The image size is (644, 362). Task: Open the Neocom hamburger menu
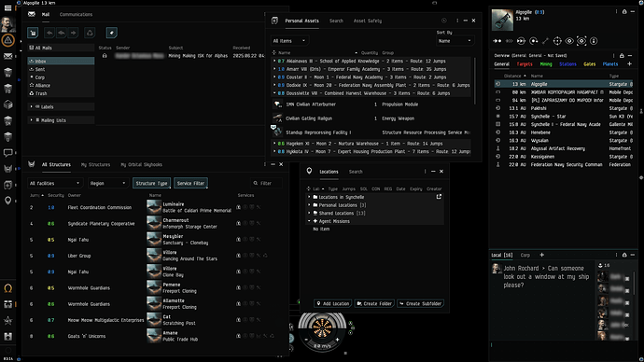[x=7, y=7]
